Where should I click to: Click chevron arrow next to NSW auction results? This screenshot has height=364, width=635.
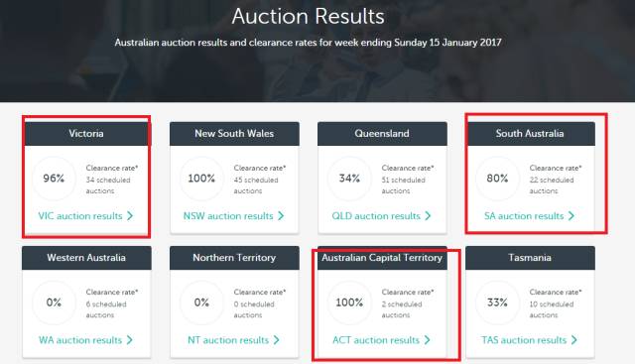pos(281,216)
